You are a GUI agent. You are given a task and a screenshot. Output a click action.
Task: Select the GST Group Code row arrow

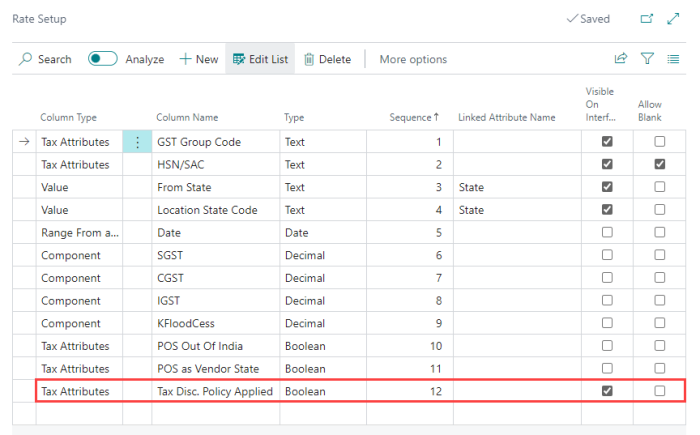point(24,142)
